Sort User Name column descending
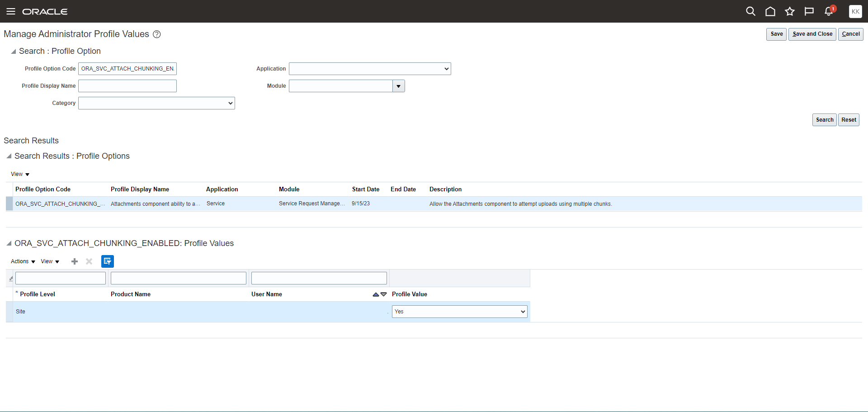The image size is (868, 412). coord(383,294)
